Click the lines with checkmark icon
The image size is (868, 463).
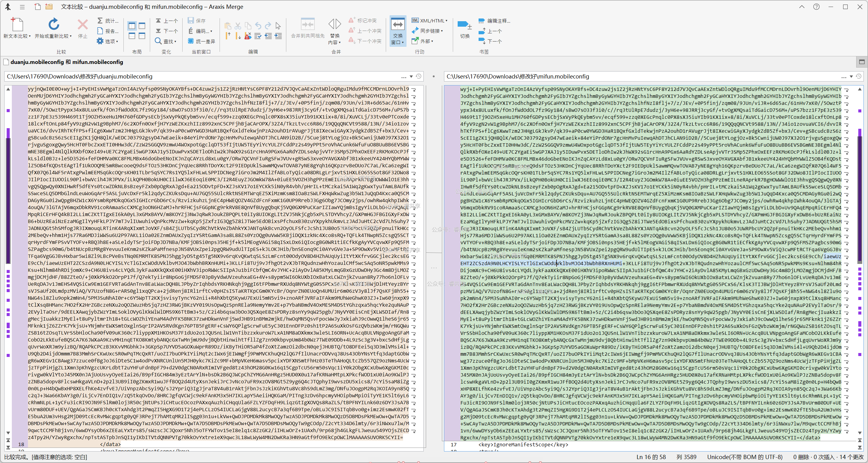tap(258, 36)
